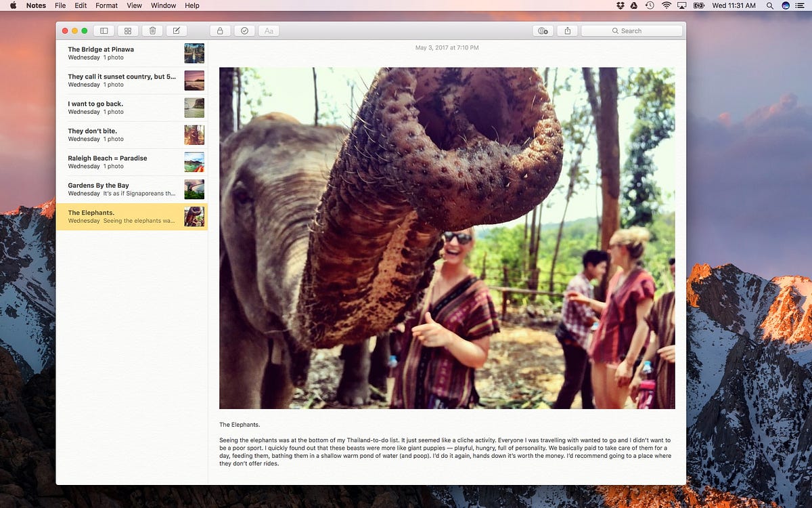
Task: Open the Window menu
Action: click(x=163, y=5)
